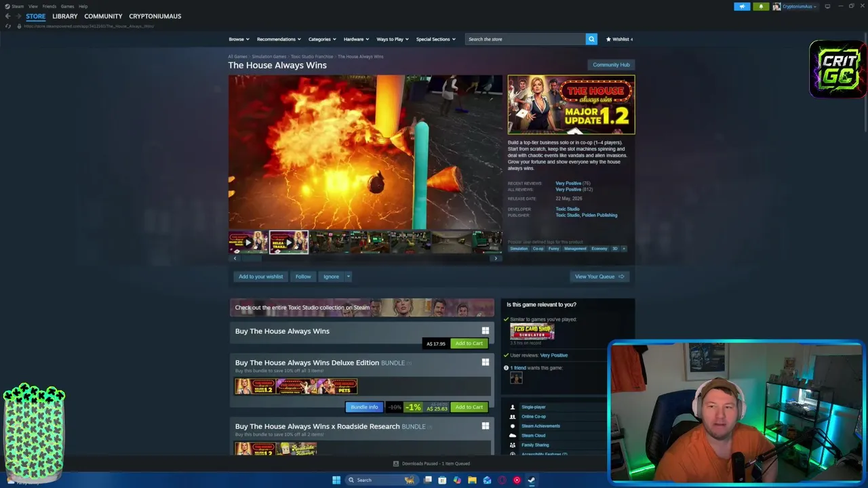Viewport: 868px width, 488px height.
Task: Select the Management tag
Action: click(575, 249)
